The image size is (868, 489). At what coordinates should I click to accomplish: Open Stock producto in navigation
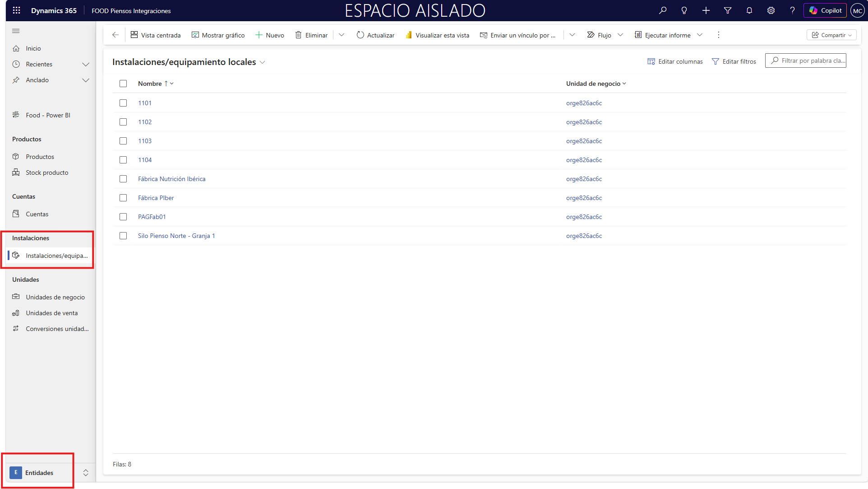coord(47,172)
